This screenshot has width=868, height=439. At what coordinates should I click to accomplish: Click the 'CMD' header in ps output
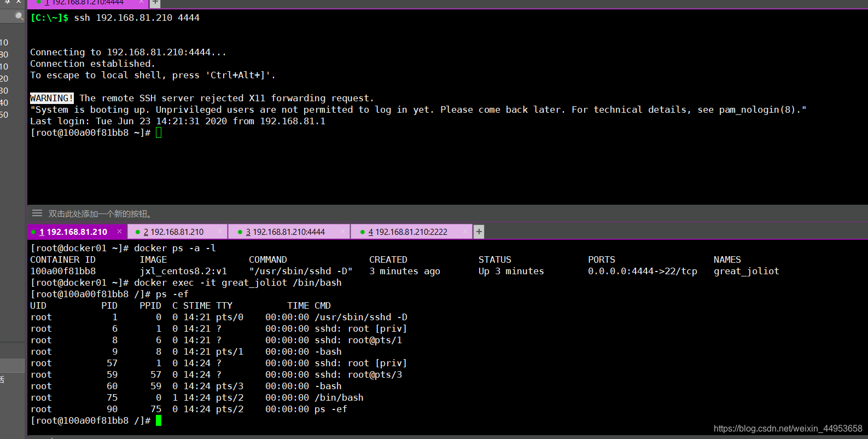pyautogui.click(x=323, y=305)
